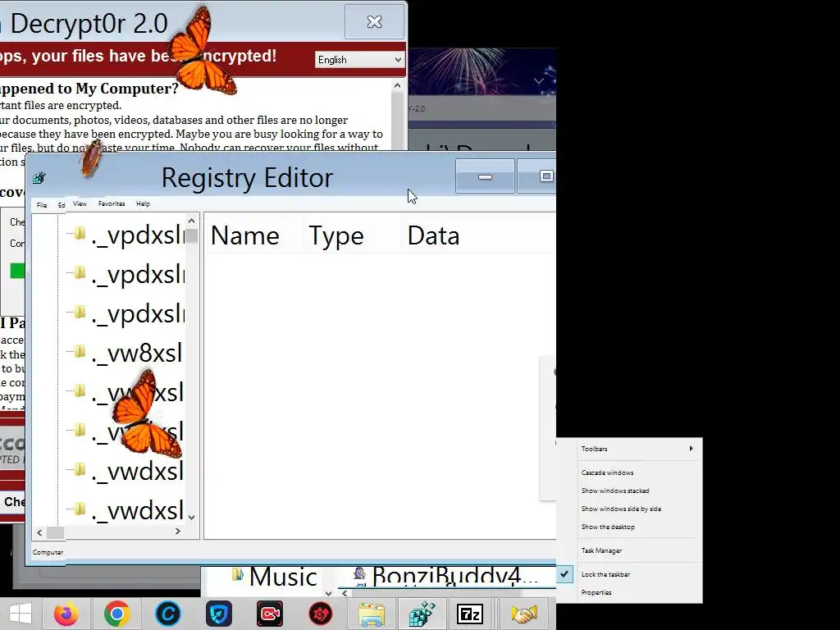Select the ._vw8xsl registry key
Screen dimensions: 840x630
point(137,353)
